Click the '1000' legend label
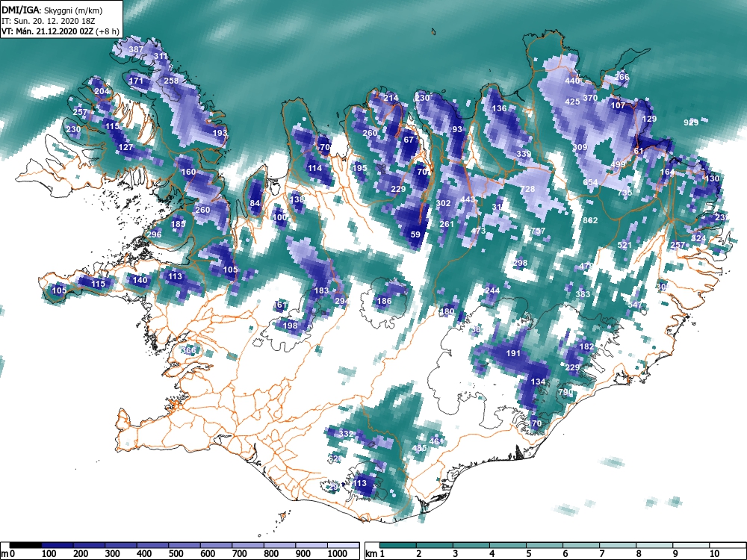 (338, 554)
